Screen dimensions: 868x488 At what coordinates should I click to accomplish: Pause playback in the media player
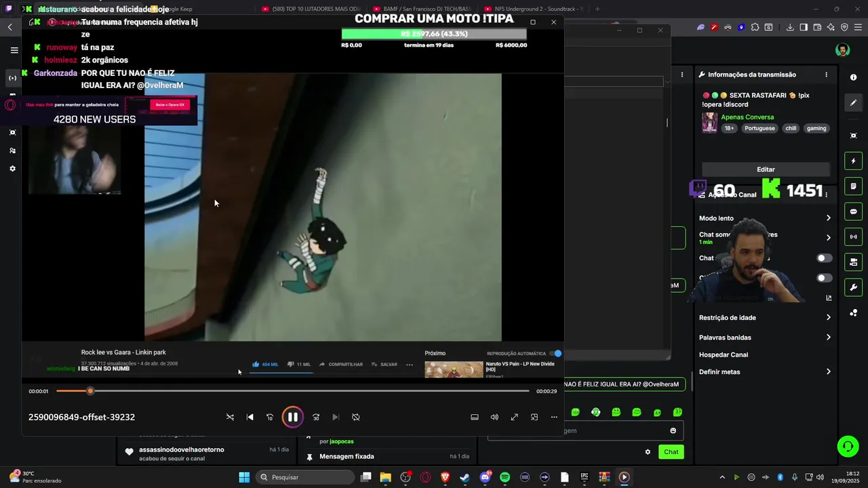click(293, 417)
